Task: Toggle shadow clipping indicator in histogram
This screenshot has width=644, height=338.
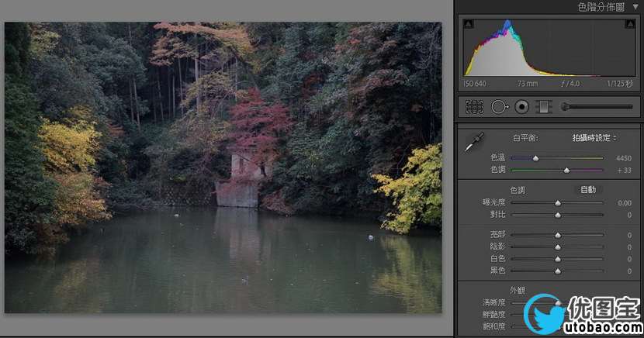Action: [468, 25]
